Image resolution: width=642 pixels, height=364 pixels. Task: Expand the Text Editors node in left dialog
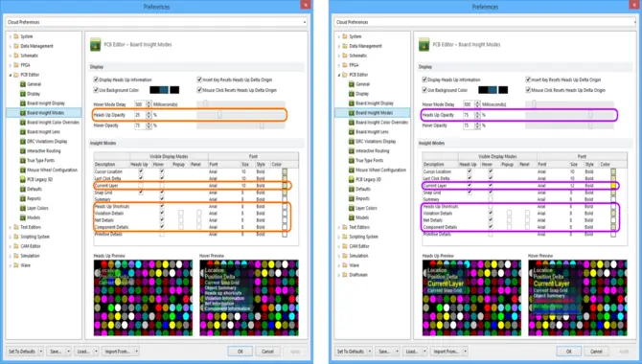click(x=11, y=227)
